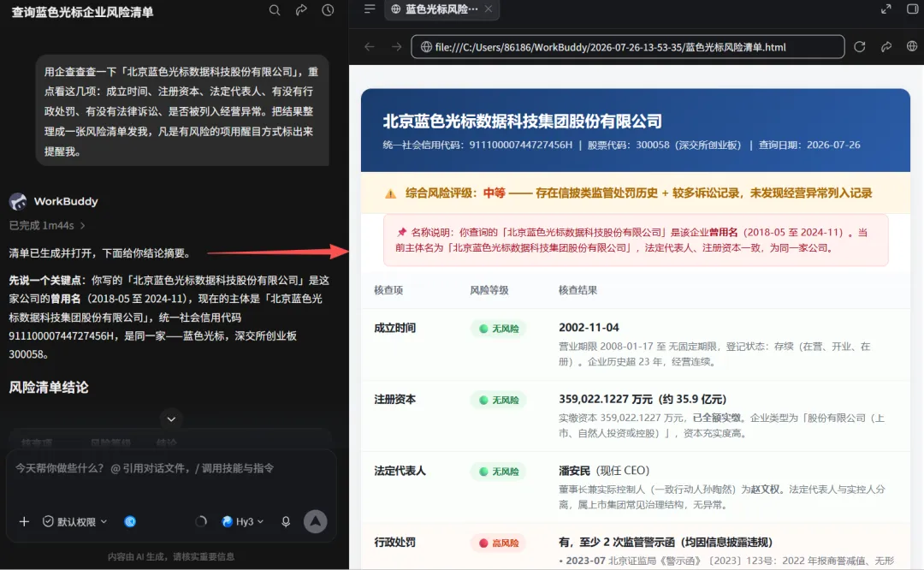The image size is (924, 570).
Task: Open the 默认权限 permission dropdown
Action: point(75,522)
